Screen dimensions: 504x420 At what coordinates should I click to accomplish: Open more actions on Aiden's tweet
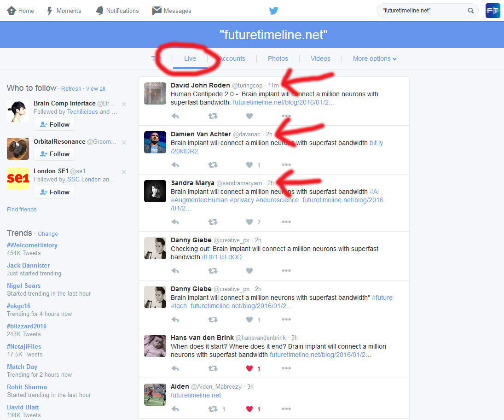pos(286,409)
